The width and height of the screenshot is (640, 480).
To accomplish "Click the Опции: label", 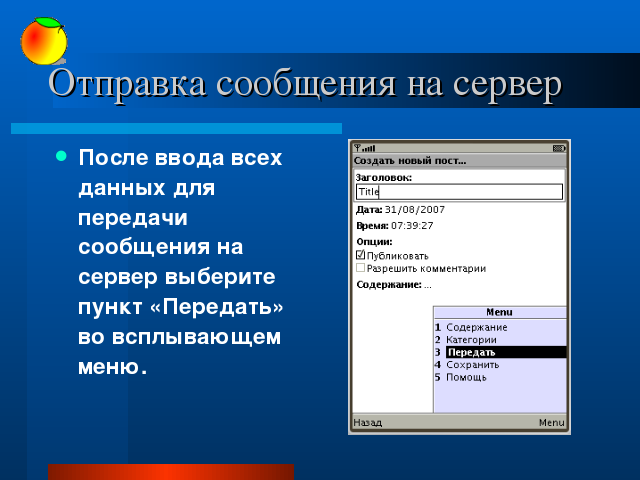I will pyautogui.click(x=374, y=242).
